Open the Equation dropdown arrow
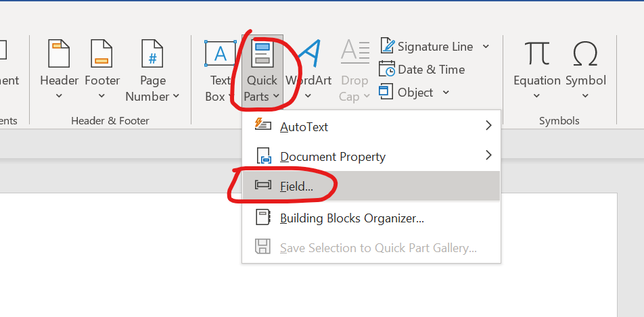Screen dimensions: 644x317 pyautogui.click(x=537, y=97)
